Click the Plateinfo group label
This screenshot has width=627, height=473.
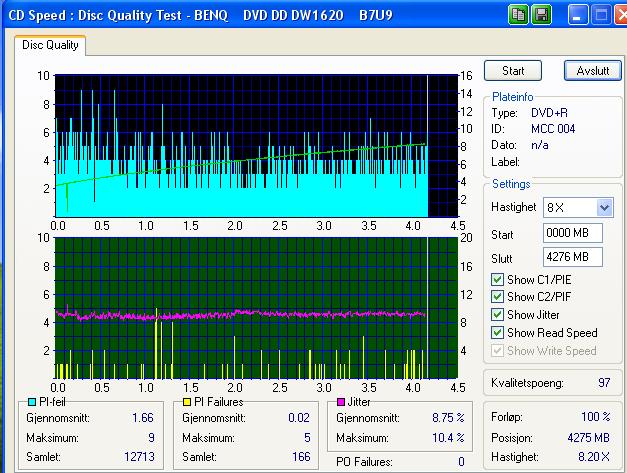(513, 97)
